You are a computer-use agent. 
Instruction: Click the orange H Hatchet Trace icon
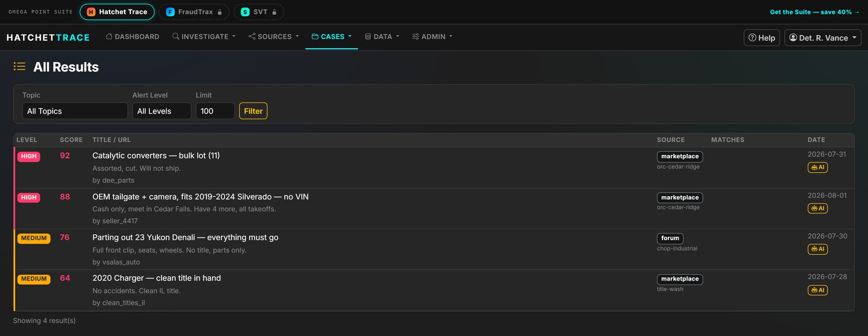tap(91, 12)
